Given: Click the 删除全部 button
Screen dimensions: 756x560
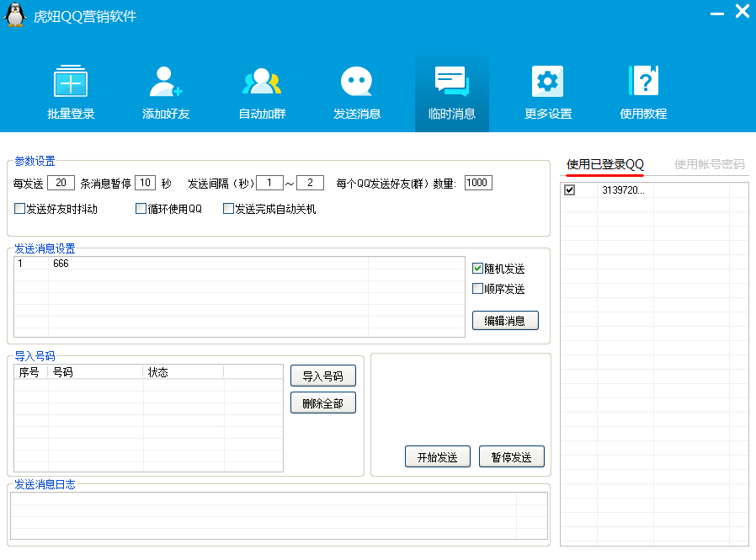Looking at the screenshot, I should 322,403.
